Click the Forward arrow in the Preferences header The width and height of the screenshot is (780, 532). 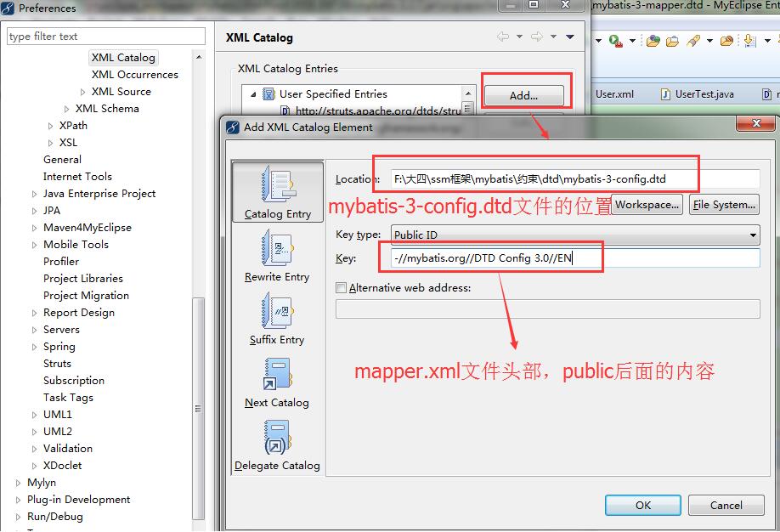[x=537, y=37]
